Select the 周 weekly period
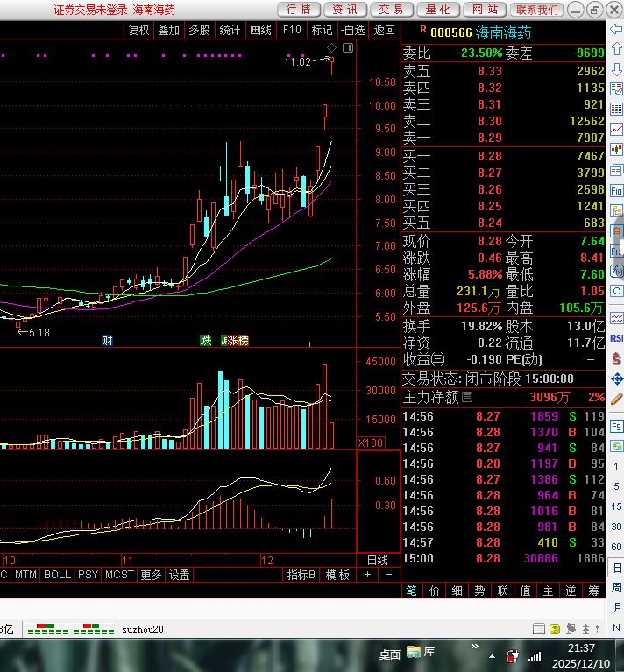 tap(616, 587)
